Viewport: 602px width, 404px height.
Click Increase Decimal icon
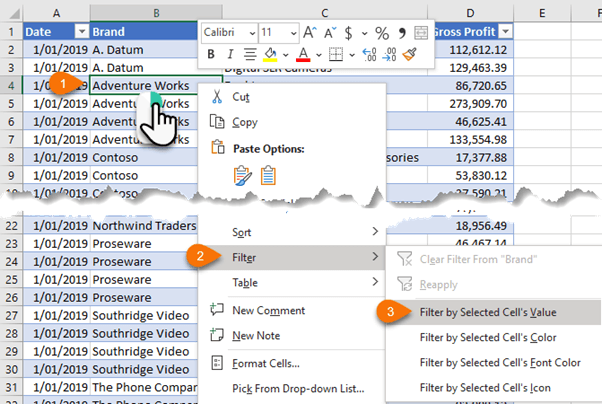pyautogui.click(x=369, y=54)
